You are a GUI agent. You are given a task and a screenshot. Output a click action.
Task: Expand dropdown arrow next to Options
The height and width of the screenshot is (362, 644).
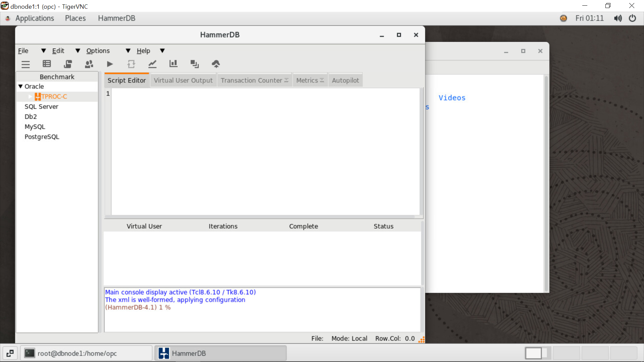[x=128, y=51]
